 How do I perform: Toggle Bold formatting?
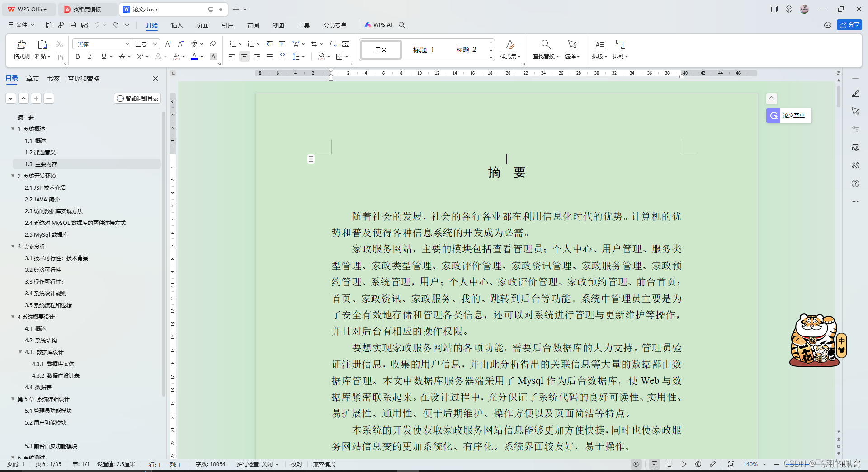(x=78, y=56)
